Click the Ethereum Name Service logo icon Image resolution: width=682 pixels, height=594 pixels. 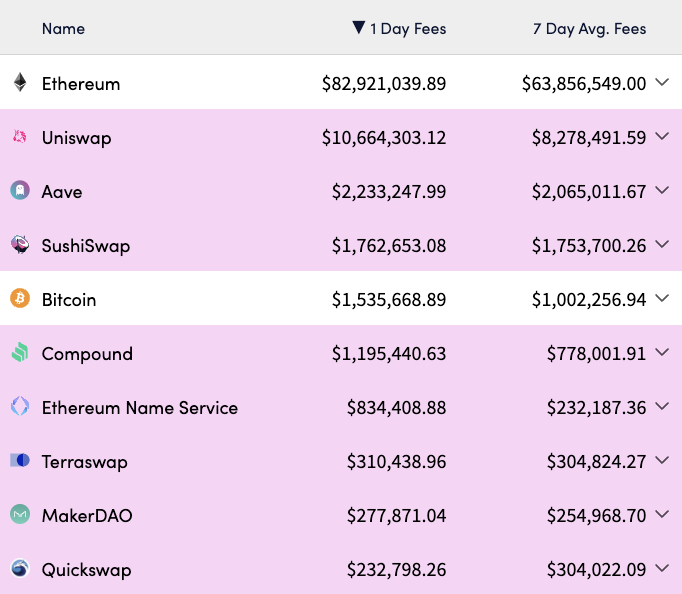pos(20,406)
